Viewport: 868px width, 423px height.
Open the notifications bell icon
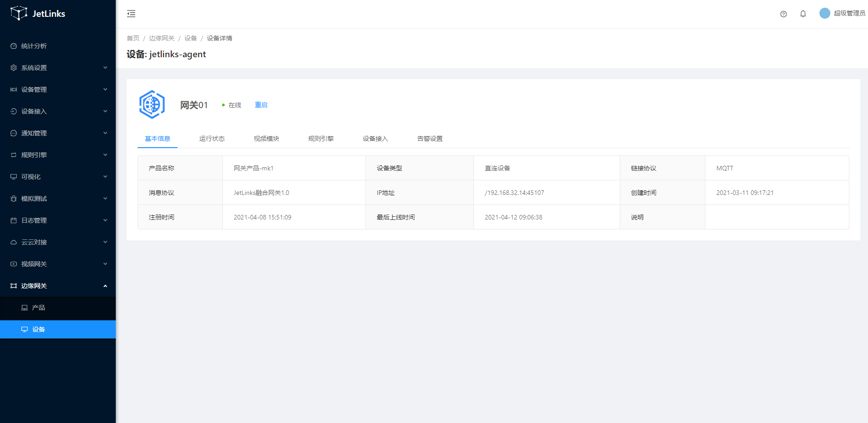click(803, 14)
